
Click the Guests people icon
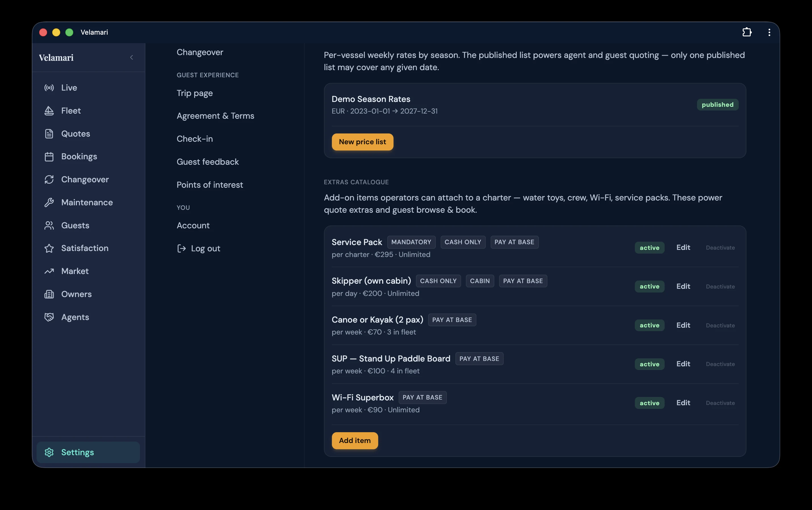click(49, 225)
